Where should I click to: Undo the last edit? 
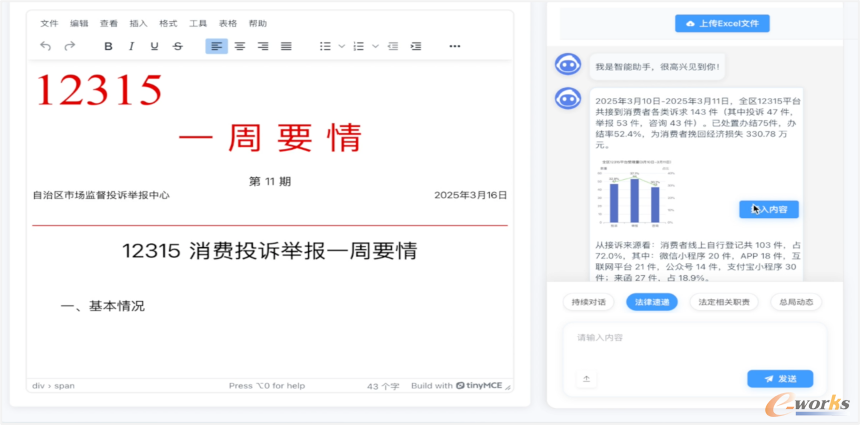click(x=46, y=46)
